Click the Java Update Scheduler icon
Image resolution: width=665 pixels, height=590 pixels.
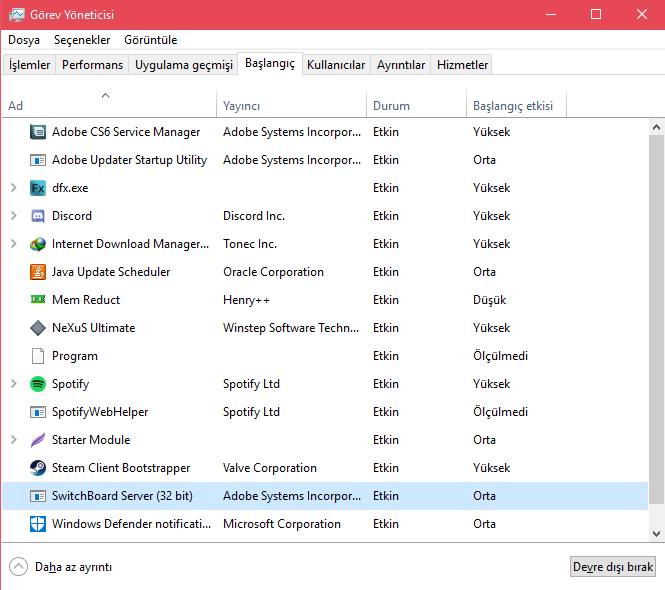[x=38, y=272]
